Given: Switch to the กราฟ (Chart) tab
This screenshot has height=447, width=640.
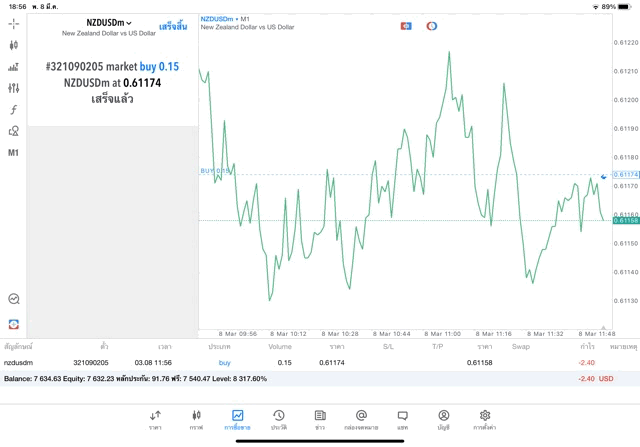Looking at the screenshot, I should coord(196,420).
